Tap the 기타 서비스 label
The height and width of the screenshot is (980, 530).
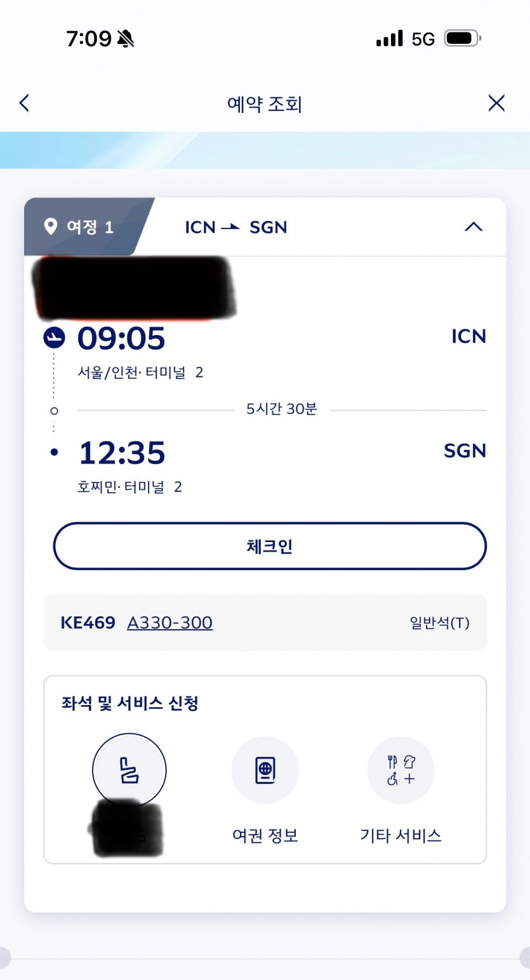point(401,835)
